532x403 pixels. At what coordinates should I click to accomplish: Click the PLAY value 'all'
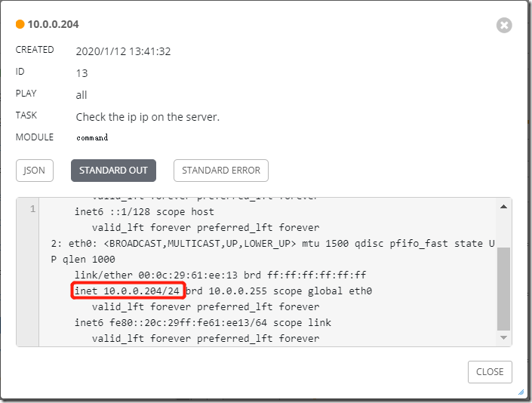coord(81,95)
